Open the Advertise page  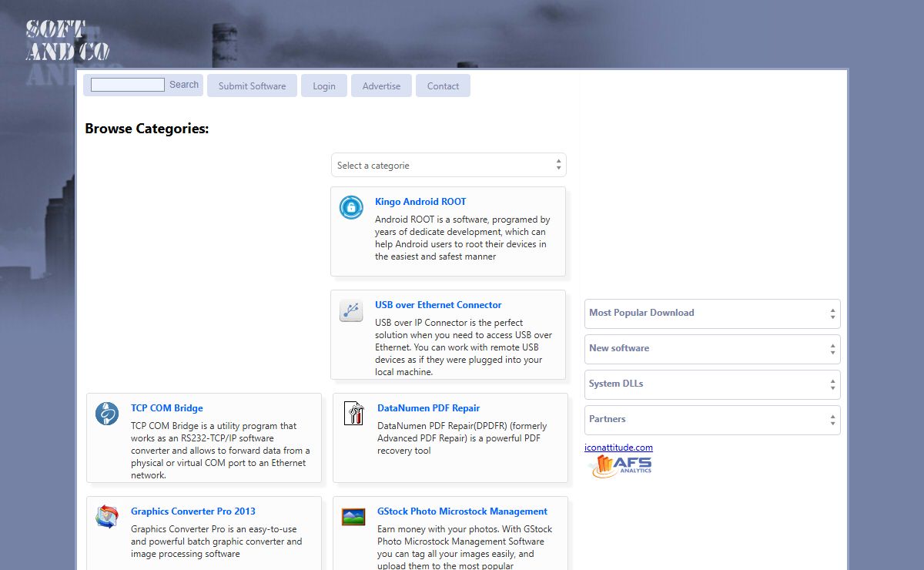(x=382, y=85)
